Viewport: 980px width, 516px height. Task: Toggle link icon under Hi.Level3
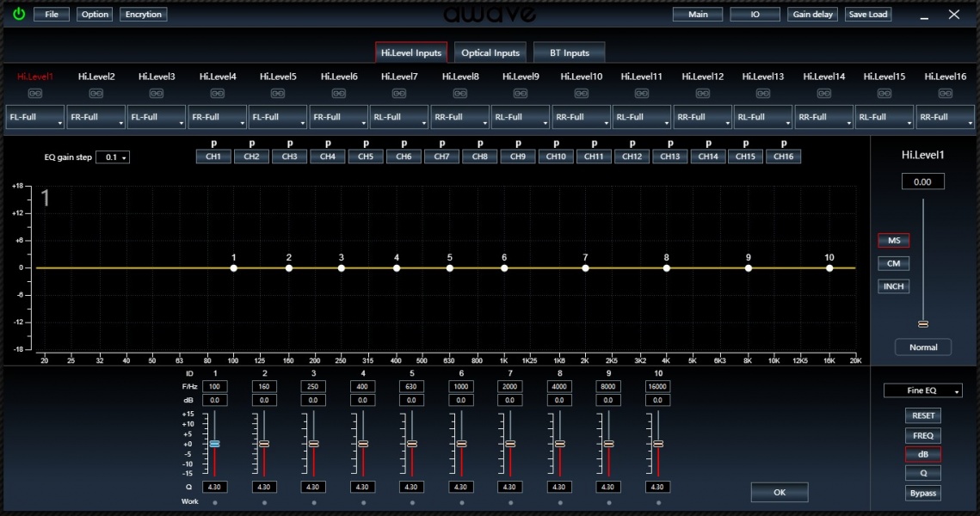point(157,94)
